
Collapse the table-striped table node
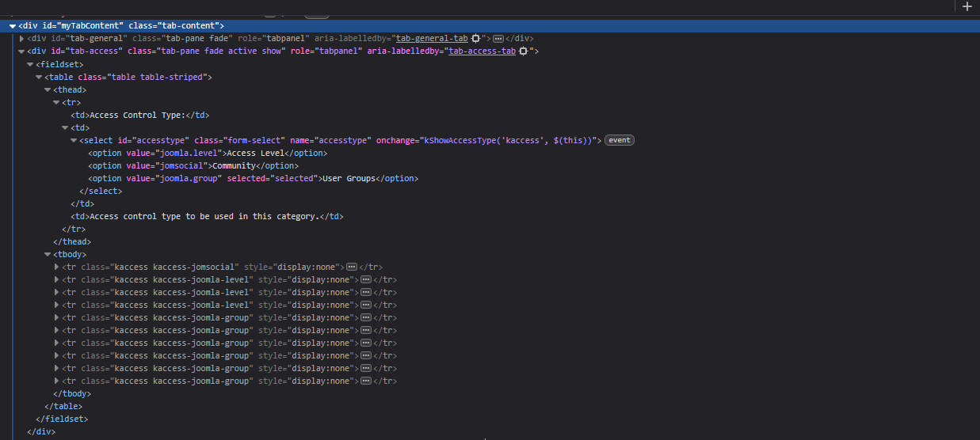point(39,77)
